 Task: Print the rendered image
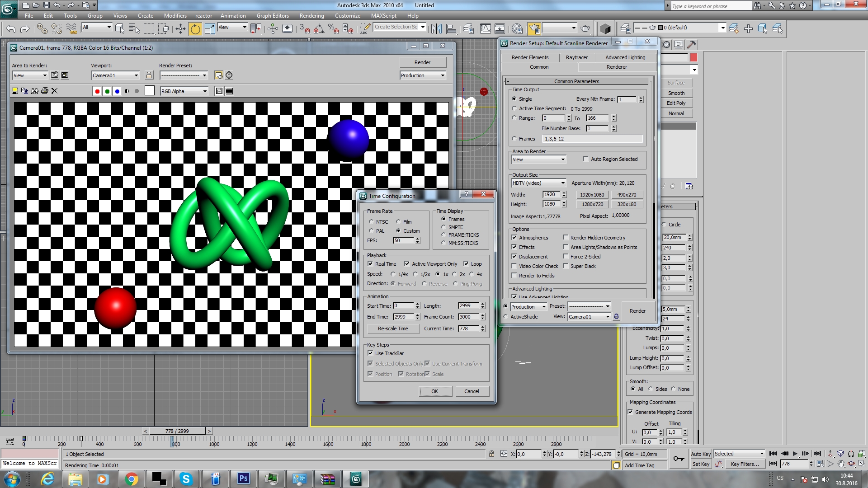(45, 91)
